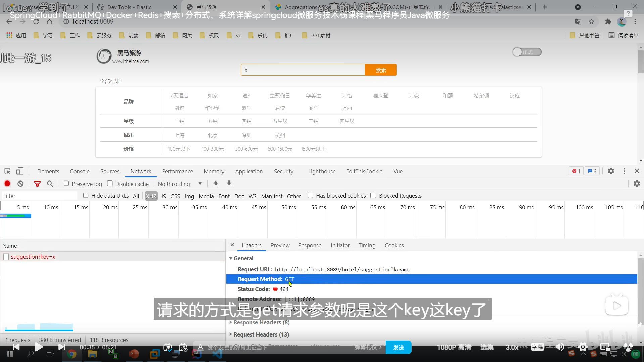Click the translate page icon
The width and height of the screenshot is (644, 362).
point(578,22)
